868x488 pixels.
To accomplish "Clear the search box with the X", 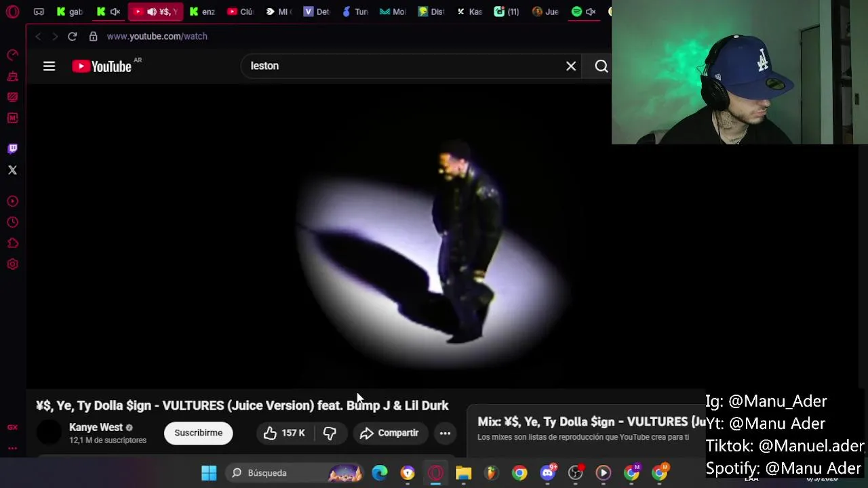I will [x=571, y=66].
